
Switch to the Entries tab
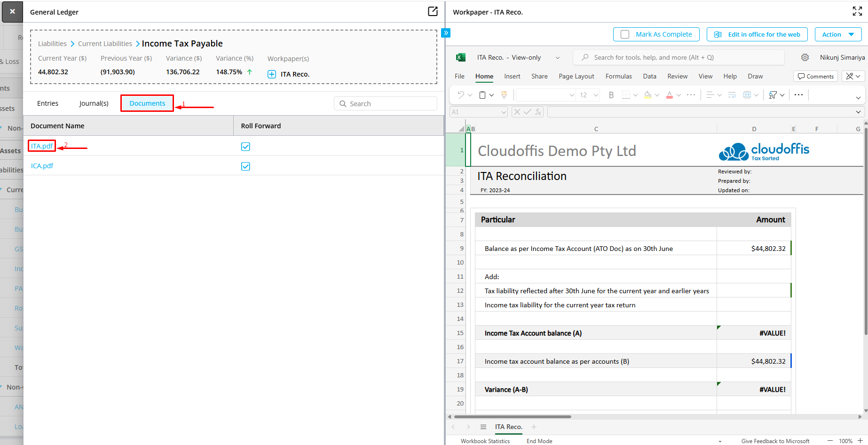click(x=47, y=103)
